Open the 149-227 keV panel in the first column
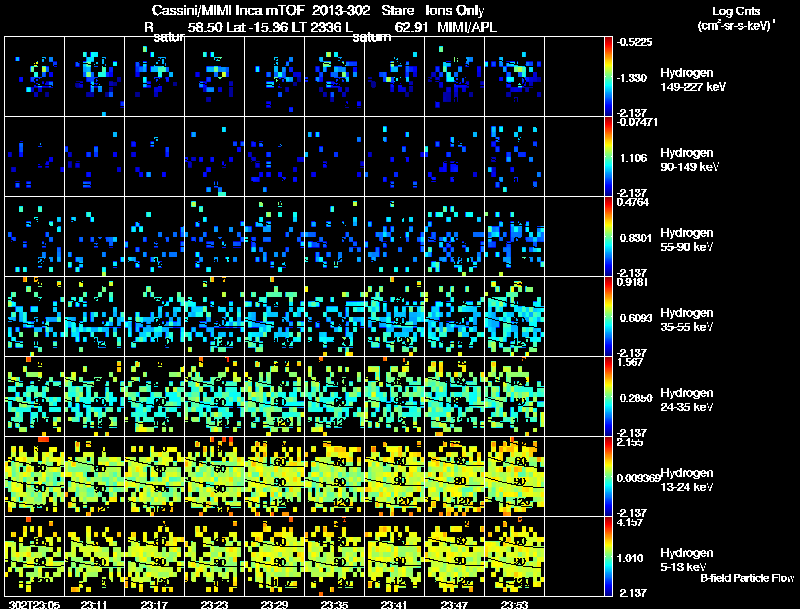 tap(35, 76)
